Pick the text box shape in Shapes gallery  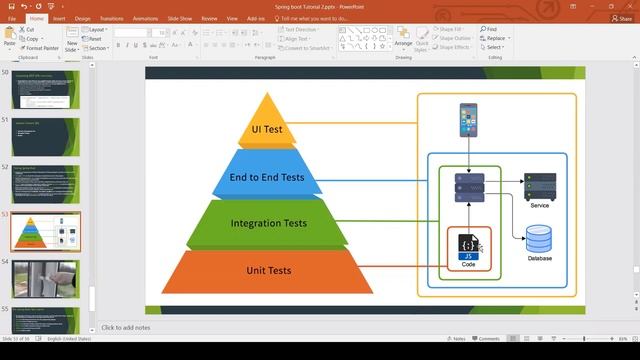click(x=342, y=30)
